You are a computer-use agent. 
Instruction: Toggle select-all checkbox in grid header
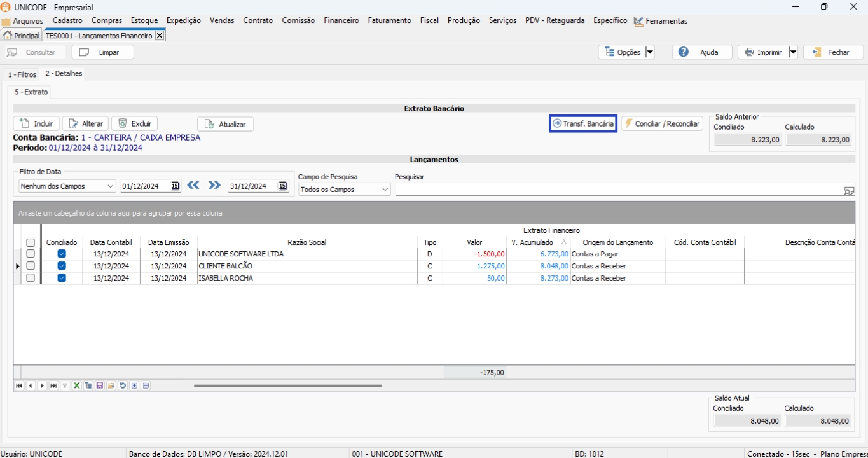[x=31, y=242]
